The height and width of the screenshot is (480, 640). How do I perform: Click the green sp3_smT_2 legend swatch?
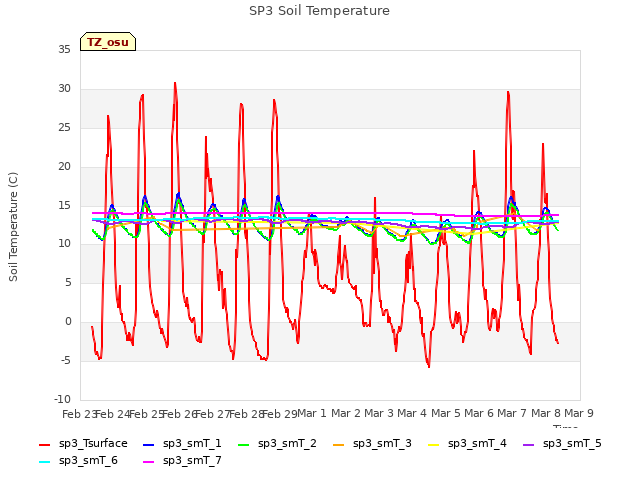tap(244, 445)
